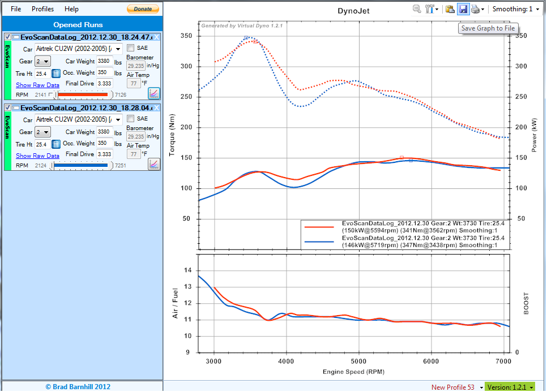
Task: Open the Profiles menu
Action: (43, 9)
